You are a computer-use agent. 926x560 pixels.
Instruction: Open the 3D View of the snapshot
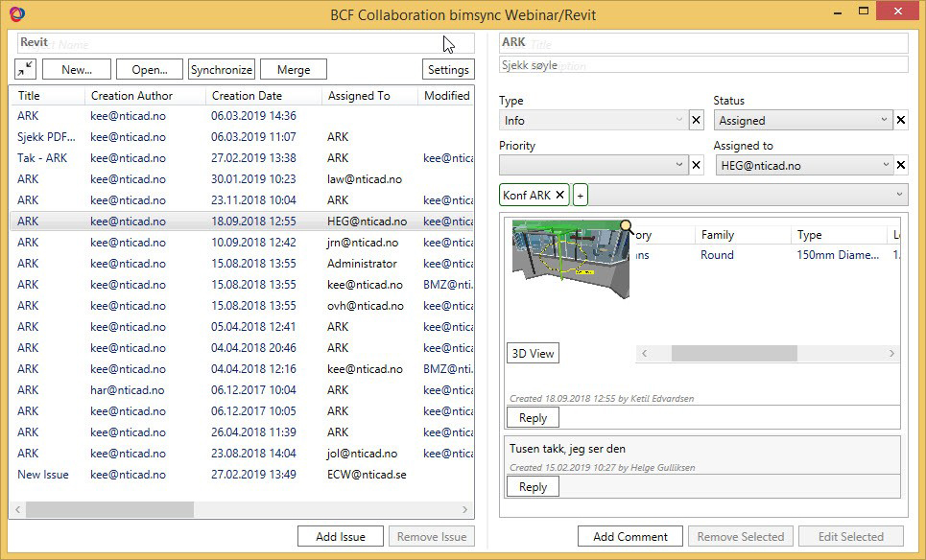533,353
